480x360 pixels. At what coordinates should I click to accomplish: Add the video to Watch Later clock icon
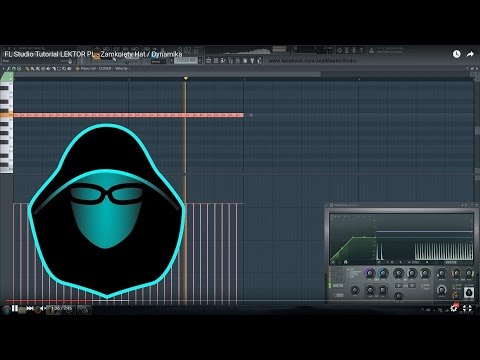click(x=456, y=54)
